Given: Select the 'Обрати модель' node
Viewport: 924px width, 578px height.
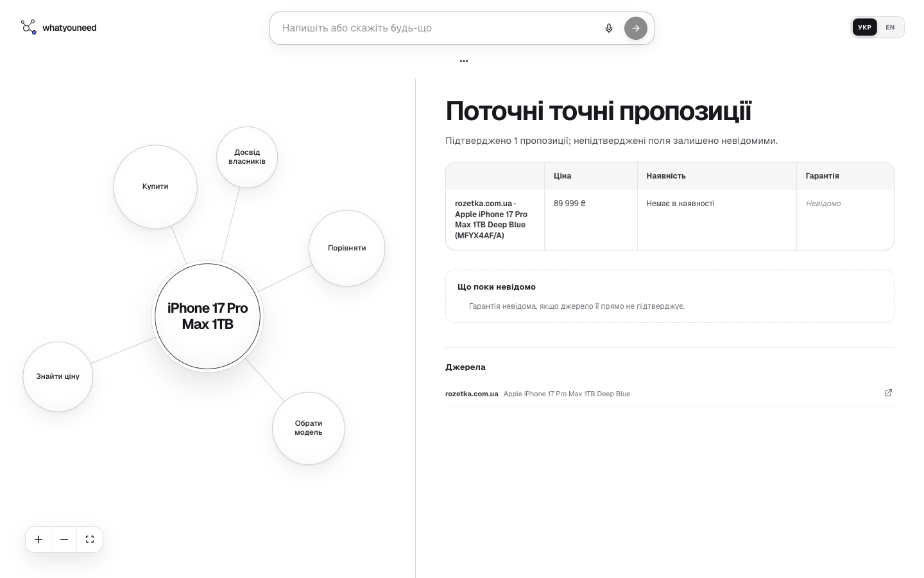Looking at the screenshot, I should (309, 428).
